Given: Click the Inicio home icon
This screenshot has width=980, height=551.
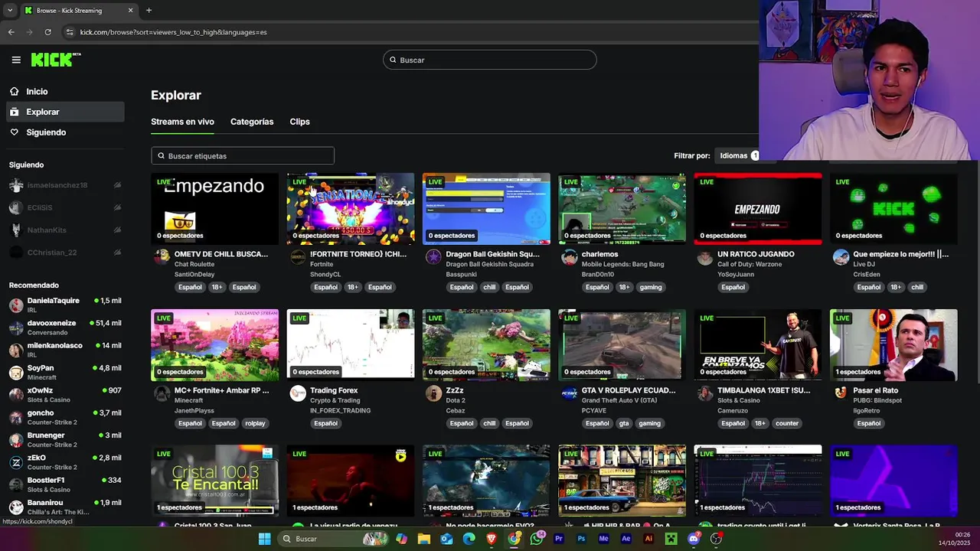Looking at the screenshot, I should 15,91.
